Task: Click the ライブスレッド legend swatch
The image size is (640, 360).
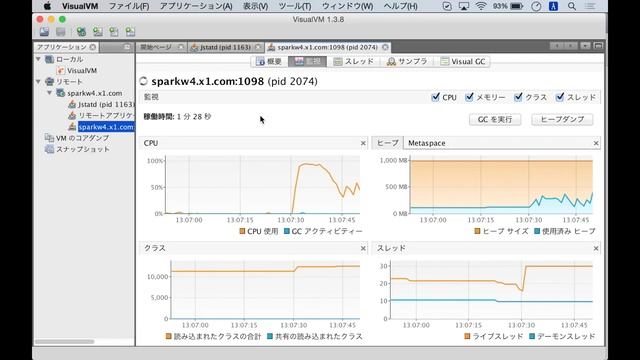Action: 467,336
